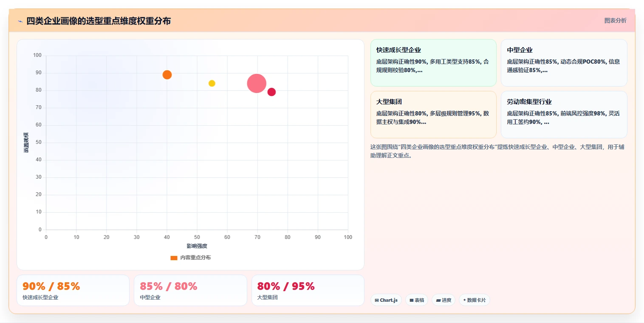Open the 中型企业 description card
Screen dimensions: 644x323
pos(564,63)
